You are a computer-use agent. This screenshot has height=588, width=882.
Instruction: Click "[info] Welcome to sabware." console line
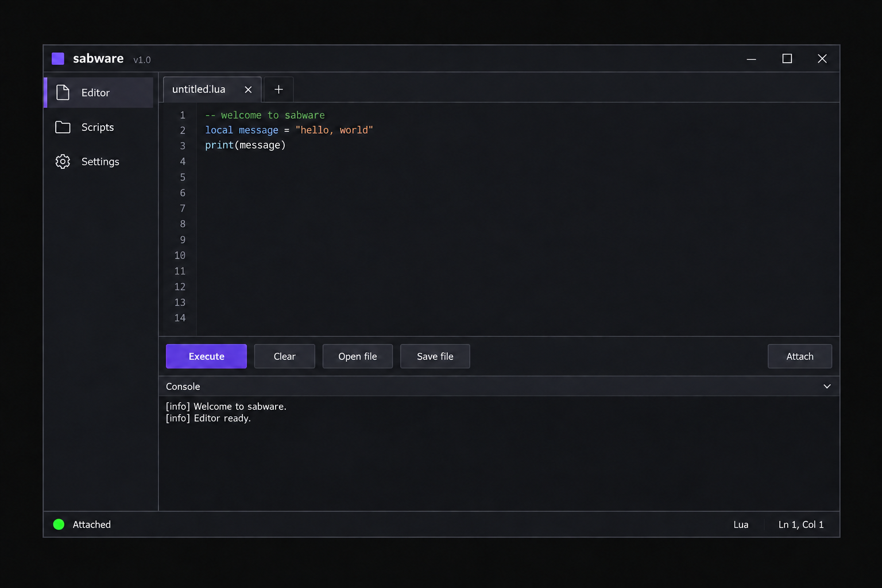(226, 406)
